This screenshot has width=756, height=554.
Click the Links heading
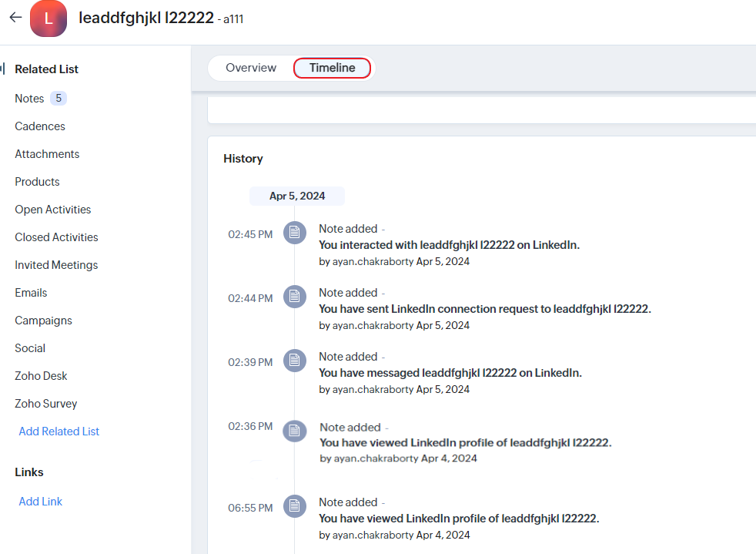coord(29,472)
